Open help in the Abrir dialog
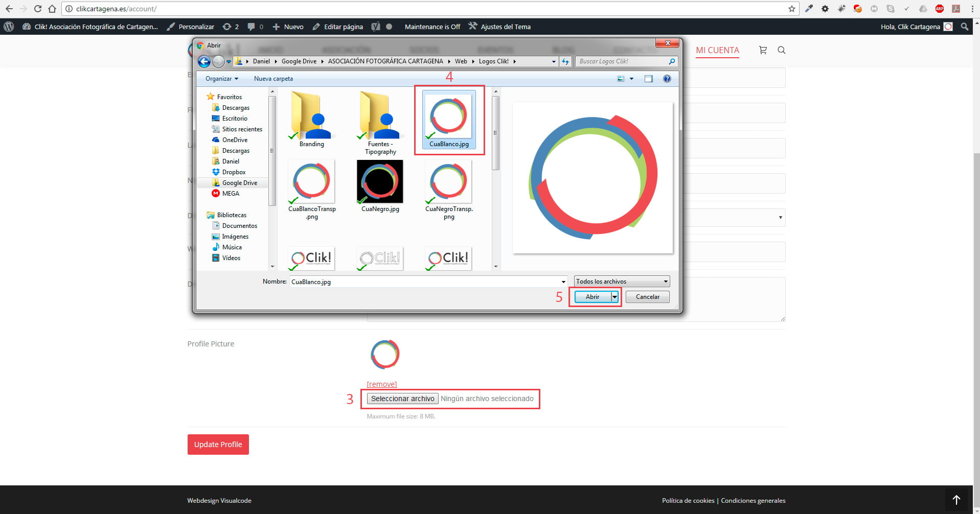The height and width of the screenshot is (514, 980). [x=667, y=79]
